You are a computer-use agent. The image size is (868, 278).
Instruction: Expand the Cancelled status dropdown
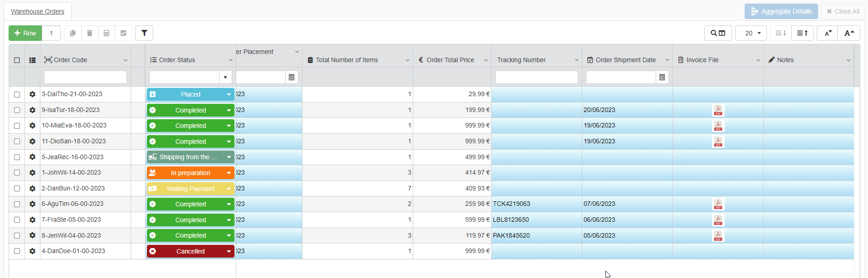click(229, 251)
